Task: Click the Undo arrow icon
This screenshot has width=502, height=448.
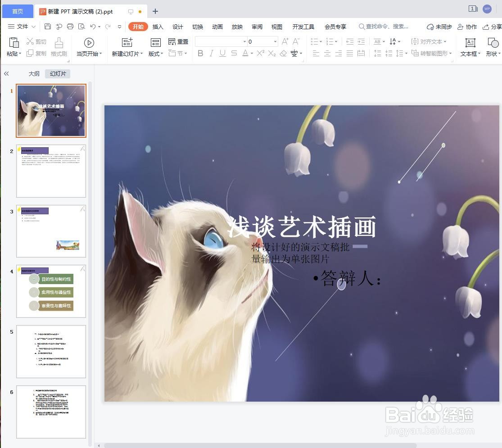Action: [93, 27]
